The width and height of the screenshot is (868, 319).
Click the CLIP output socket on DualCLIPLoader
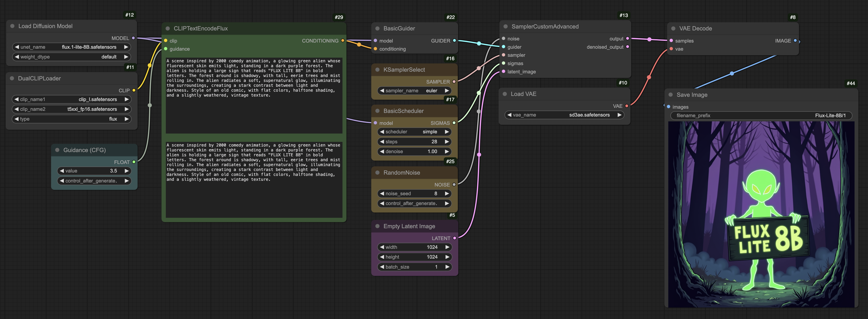134,90
